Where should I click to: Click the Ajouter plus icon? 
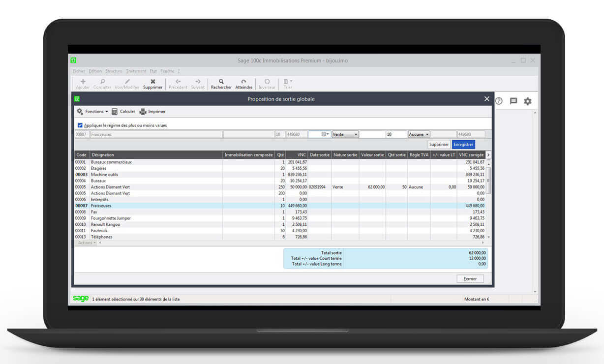(x=83, y=82)
